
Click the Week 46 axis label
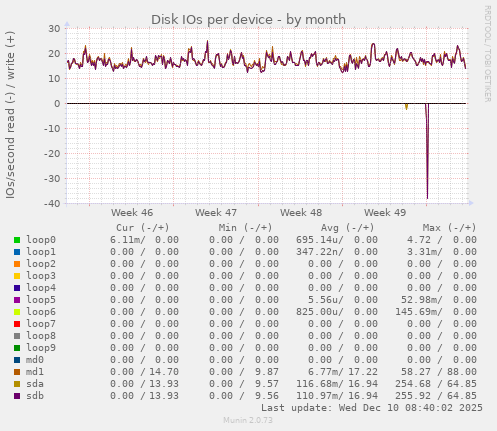(132, 213)
